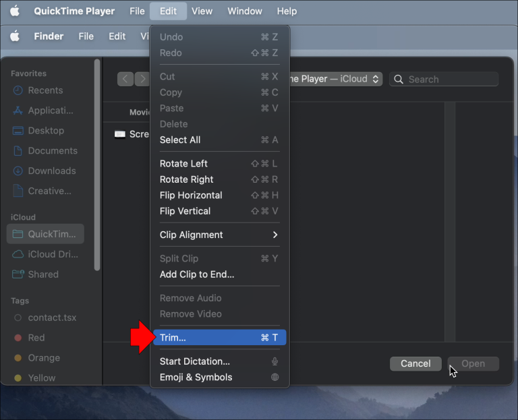Open the View menu in menu bar
This screenshot has height=420, width=518.
pos(202,11)
